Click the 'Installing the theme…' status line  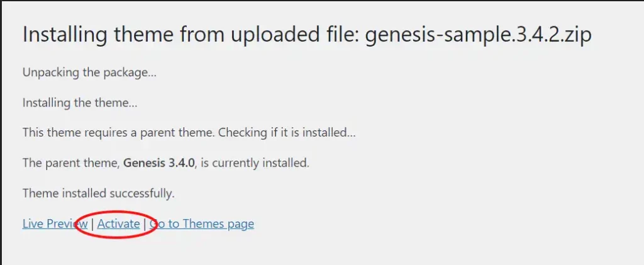[80, 103]
